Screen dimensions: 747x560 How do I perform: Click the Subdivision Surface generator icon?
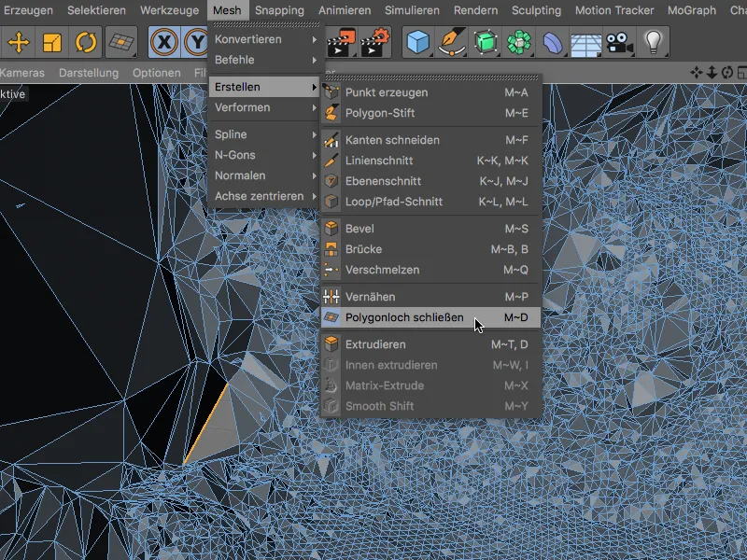point(485,42)
